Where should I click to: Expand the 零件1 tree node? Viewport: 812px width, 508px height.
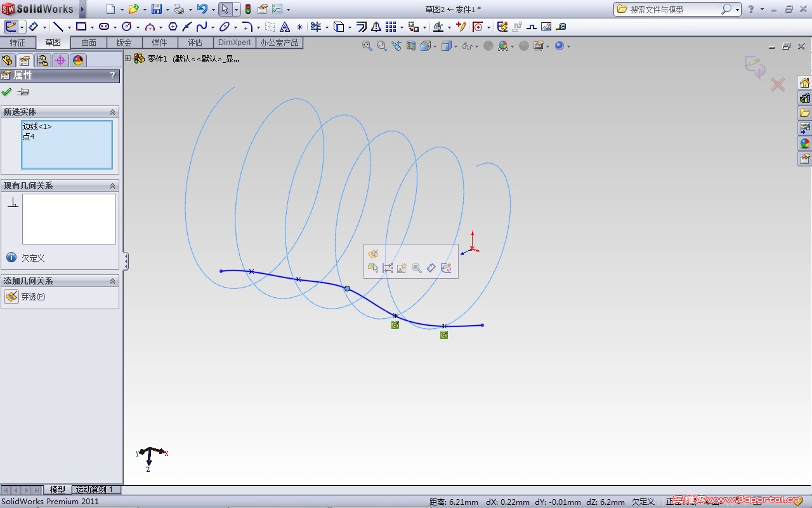click(x=128, y=58)
